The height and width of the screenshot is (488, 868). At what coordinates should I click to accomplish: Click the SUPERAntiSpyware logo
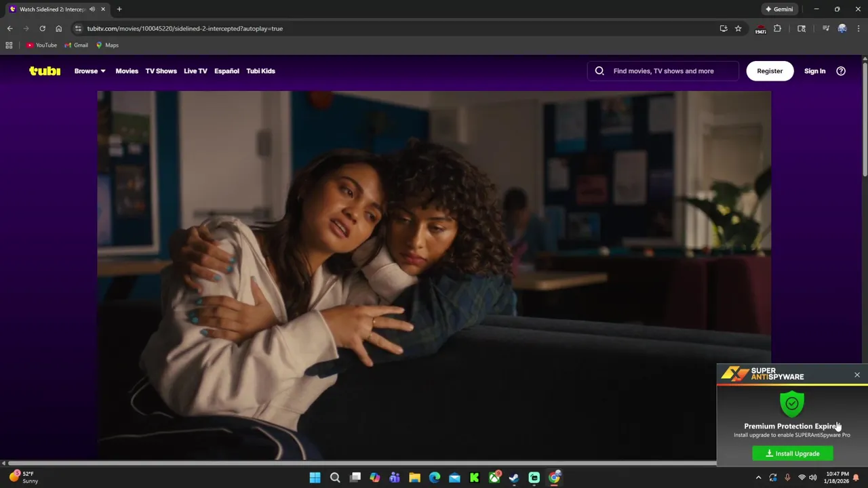(x=762, y=373)
